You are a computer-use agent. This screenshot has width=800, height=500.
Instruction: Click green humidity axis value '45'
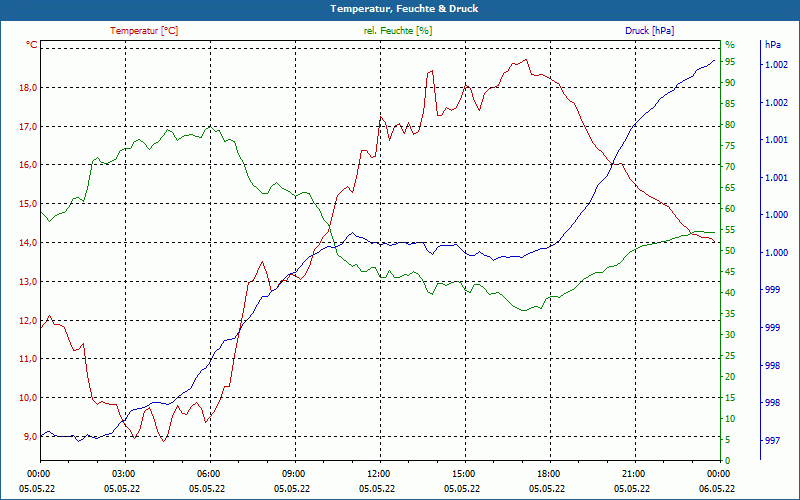point(730,271)
